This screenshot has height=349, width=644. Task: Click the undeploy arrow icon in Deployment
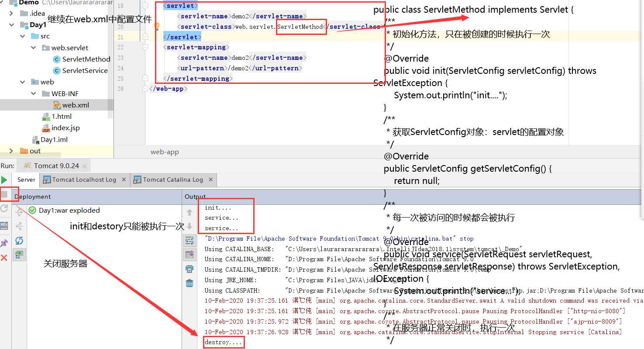[x=19, y=226]
